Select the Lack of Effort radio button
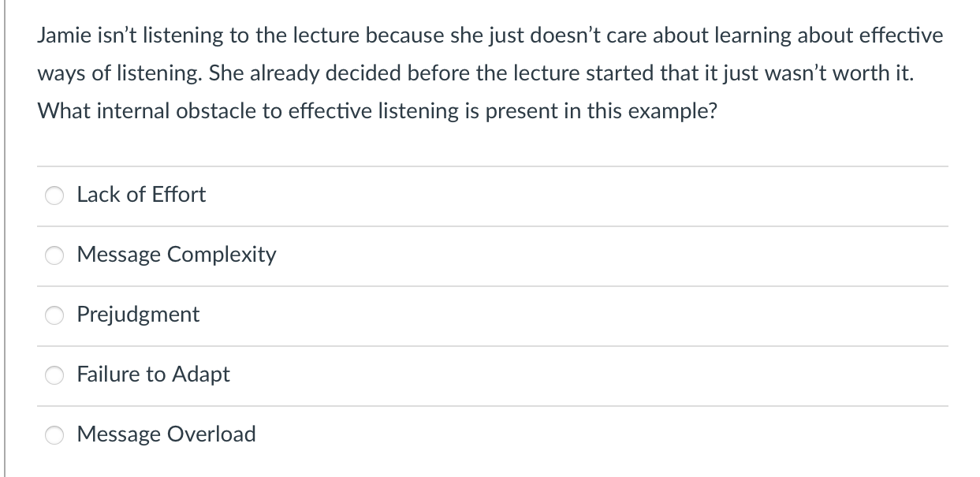Image resolution: width=980 pixels, height=477 pixels. pyautogui.click(x=54, y=196)
